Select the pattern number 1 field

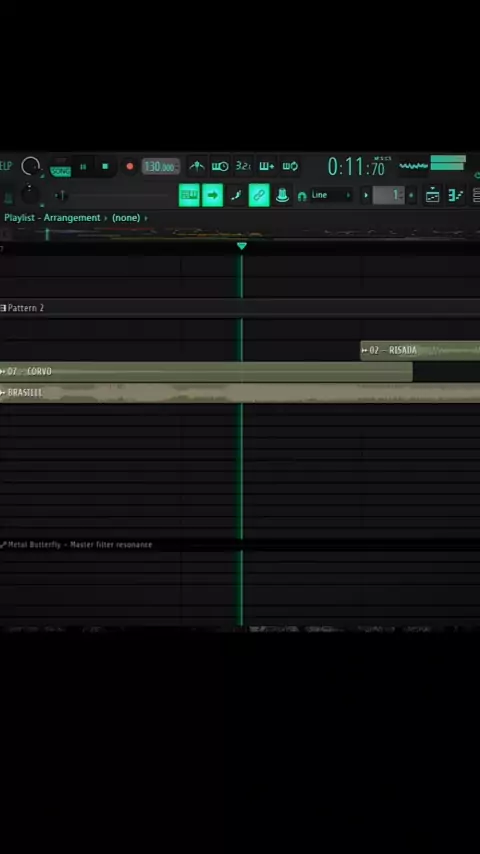pos(388,195)
